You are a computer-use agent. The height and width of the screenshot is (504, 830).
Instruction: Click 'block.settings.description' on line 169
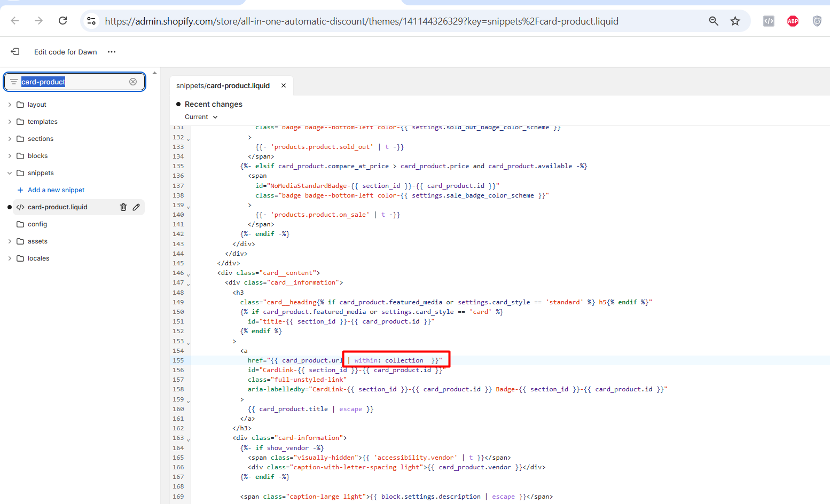point(431,497)
